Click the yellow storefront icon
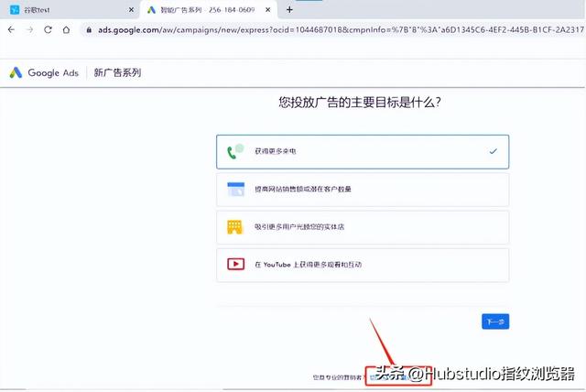This screenshot has height=392, width=586. click(235, 227)
